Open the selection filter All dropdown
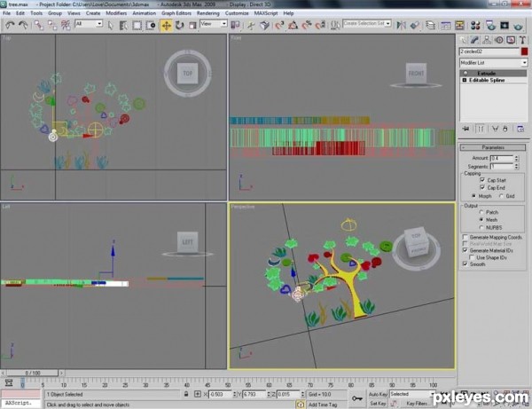The image size is (532, 409). coord(89,24)
